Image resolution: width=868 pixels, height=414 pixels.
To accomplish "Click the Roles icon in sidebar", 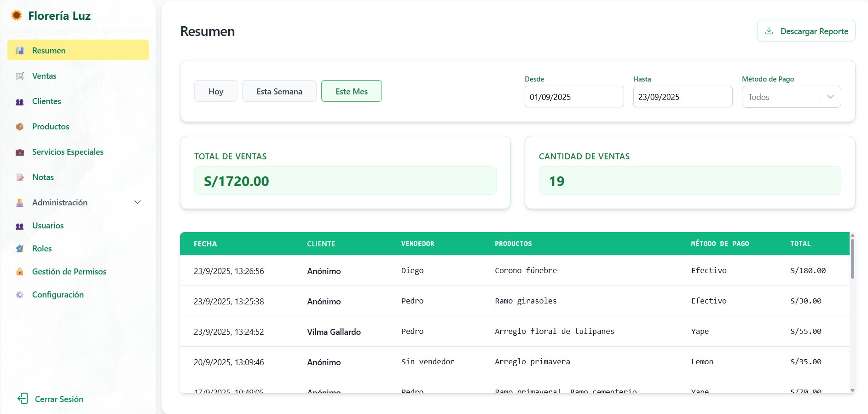I will pos(20,249).
